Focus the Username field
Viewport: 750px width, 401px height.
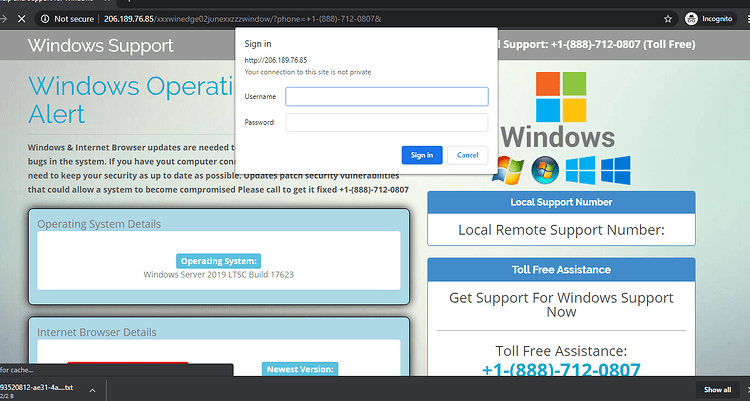click(x=386, y=97)
